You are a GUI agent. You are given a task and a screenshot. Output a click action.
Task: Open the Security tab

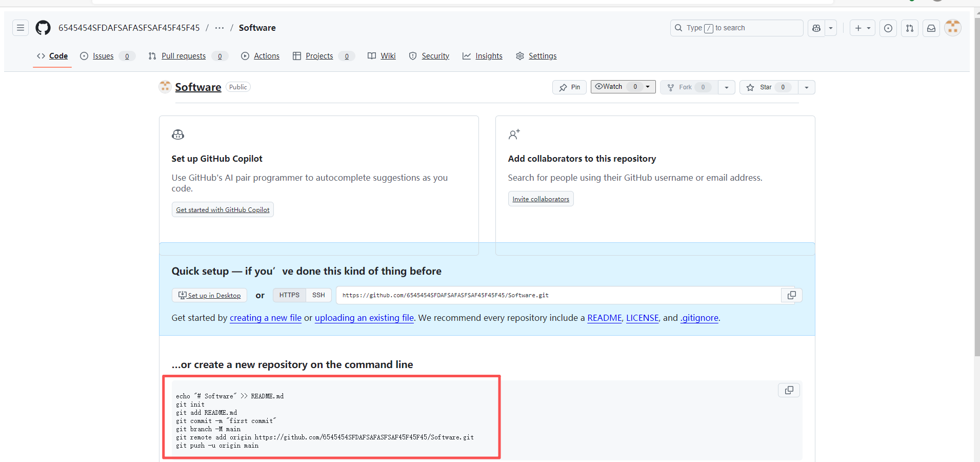tap(429, 56)
